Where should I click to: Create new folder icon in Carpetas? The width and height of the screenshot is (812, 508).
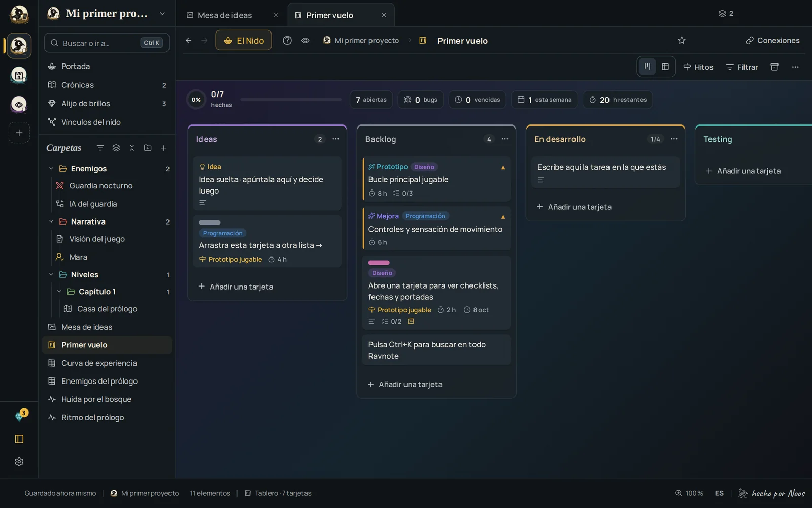(148, 148)
